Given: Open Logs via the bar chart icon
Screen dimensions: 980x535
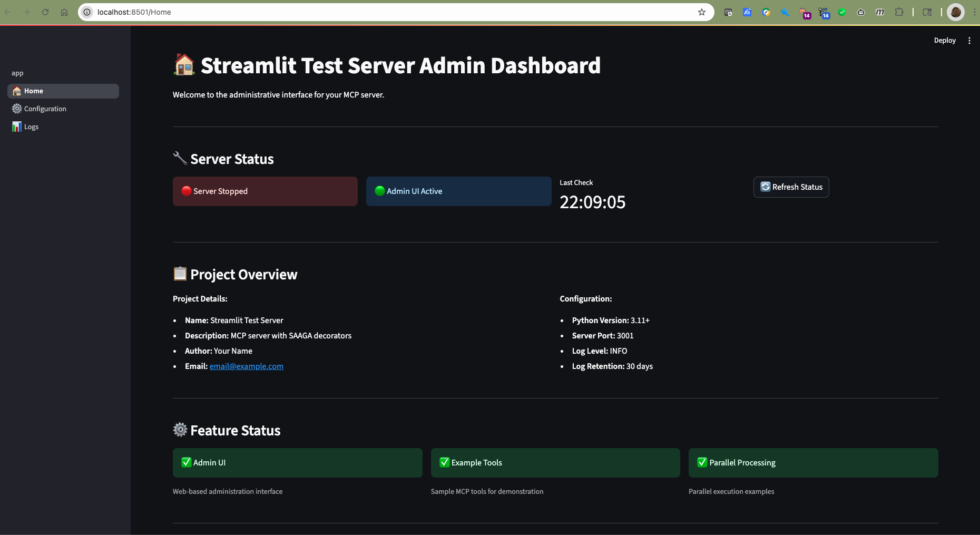Looking at the screenshot, I should click(x=16, y=127).
